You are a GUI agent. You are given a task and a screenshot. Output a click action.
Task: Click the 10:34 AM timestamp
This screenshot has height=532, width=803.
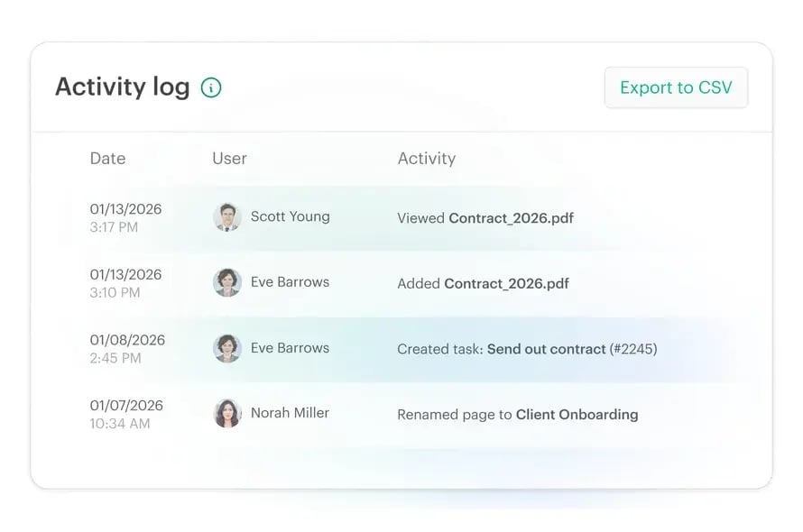(120, 424)
